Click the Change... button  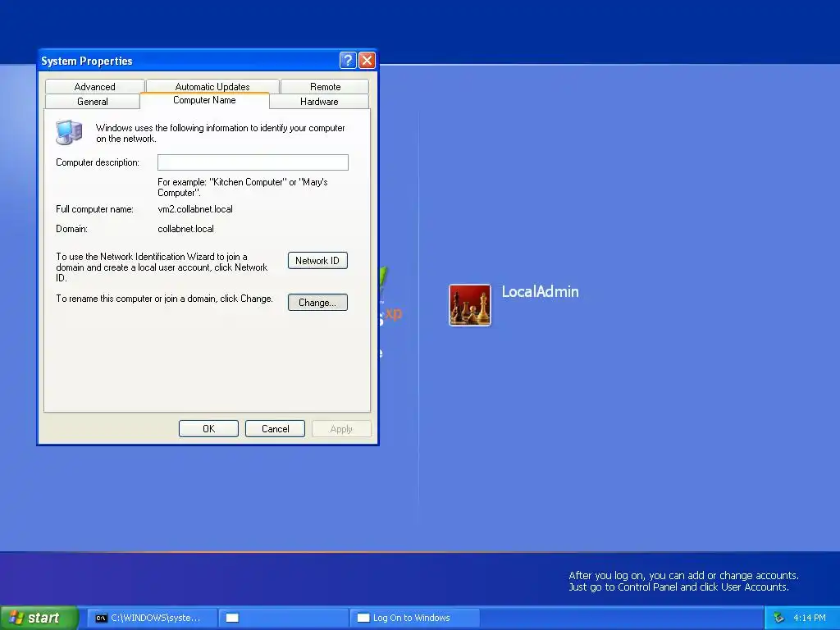click(x=317, y=302)
